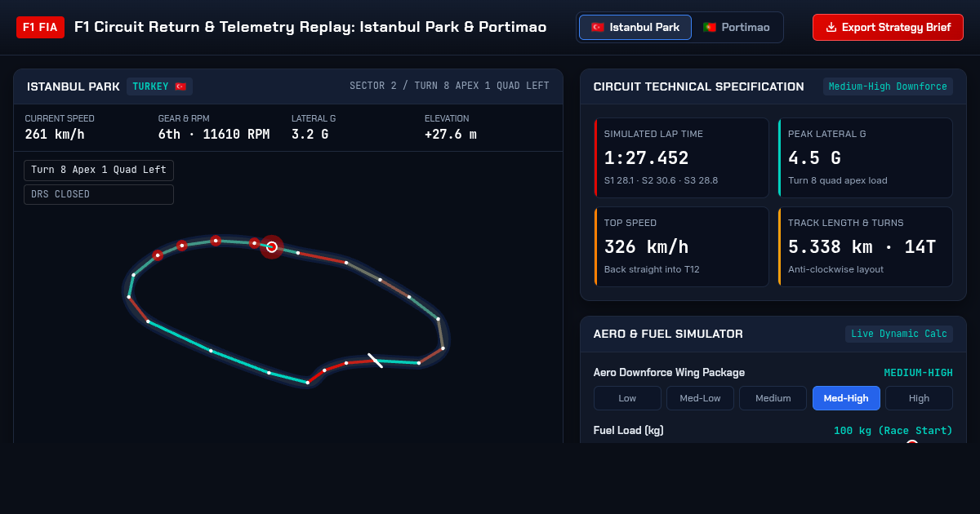Click the MEDIUM-HIGH wing package value
980x514 pixels.
pos(918,373)
